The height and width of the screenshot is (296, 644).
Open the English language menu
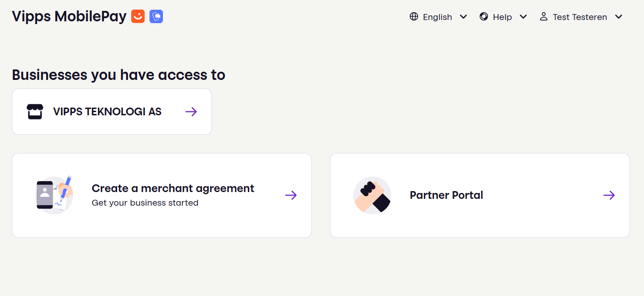tap(438, 17)
